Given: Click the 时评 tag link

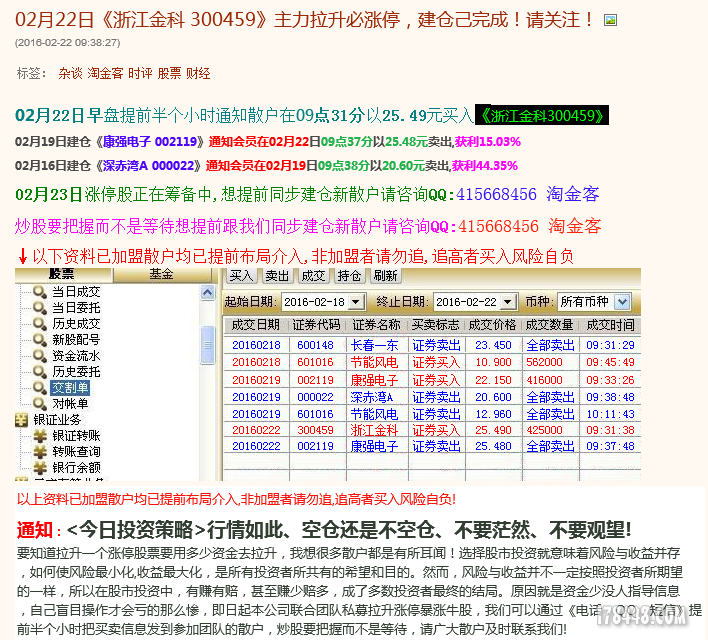Looking at the screenshot, I should (140, 73).
